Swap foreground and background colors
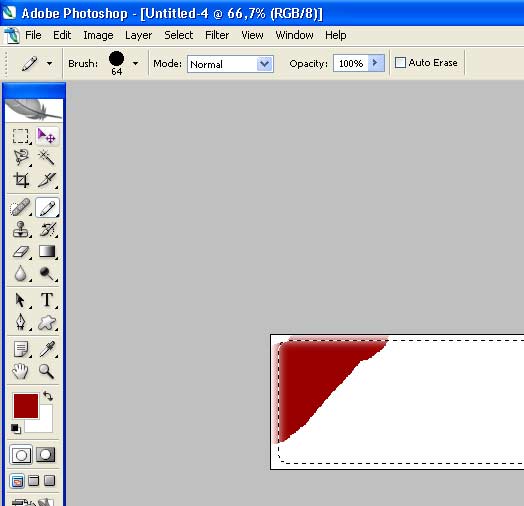The image size is (524, 506). [x=48, y=396]
